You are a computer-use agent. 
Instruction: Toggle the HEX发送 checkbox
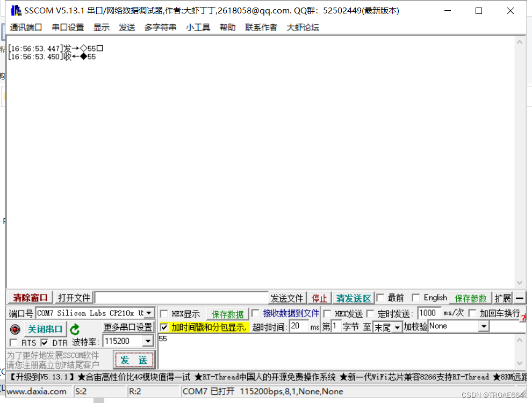[327, 313]
